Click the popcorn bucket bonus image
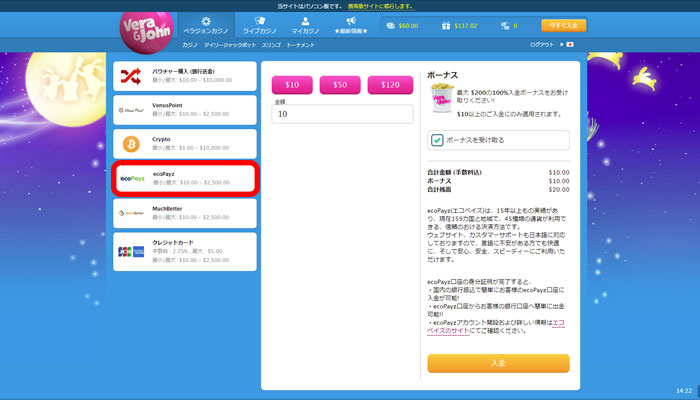 click(442, 98)
